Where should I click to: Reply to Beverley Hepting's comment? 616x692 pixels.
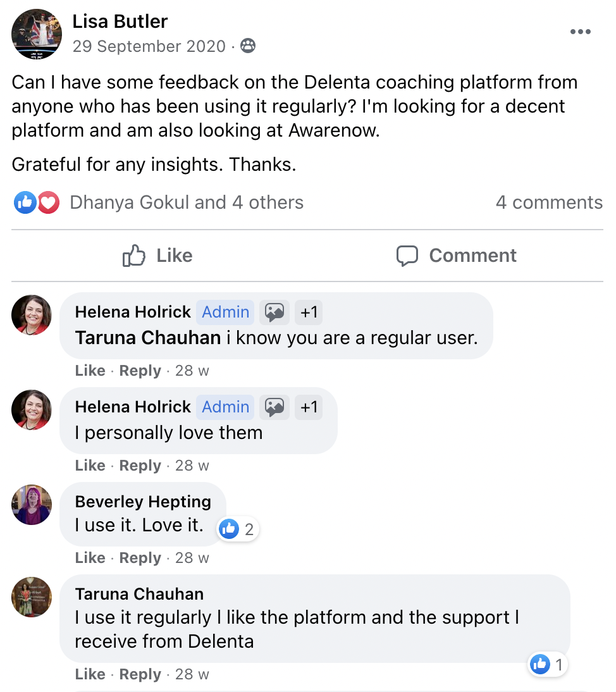click(x=140, y=558)
